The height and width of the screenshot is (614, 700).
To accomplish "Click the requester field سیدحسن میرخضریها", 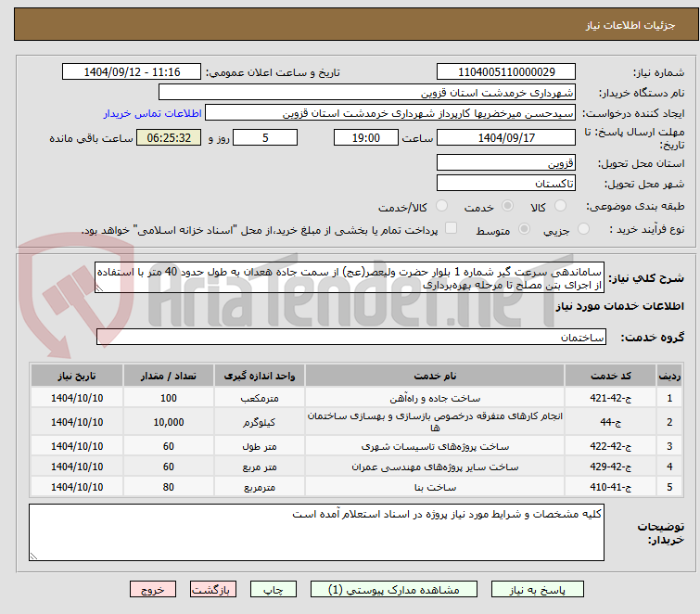I will coord(390,113).
